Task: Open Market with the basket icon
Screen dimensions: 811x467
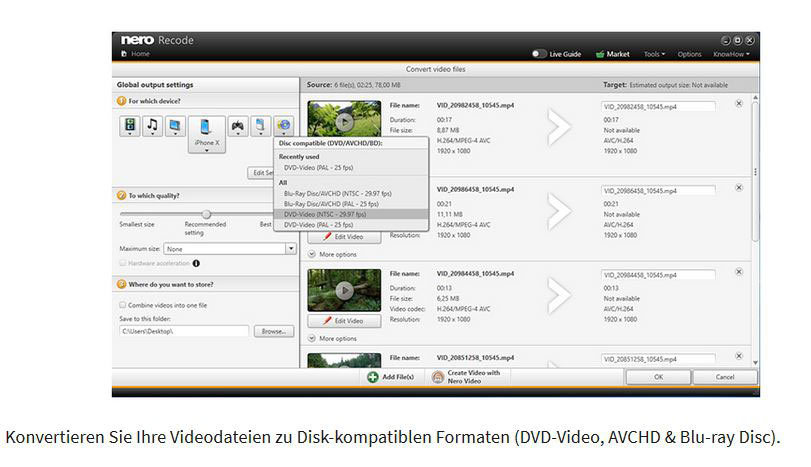Action: 600,54
